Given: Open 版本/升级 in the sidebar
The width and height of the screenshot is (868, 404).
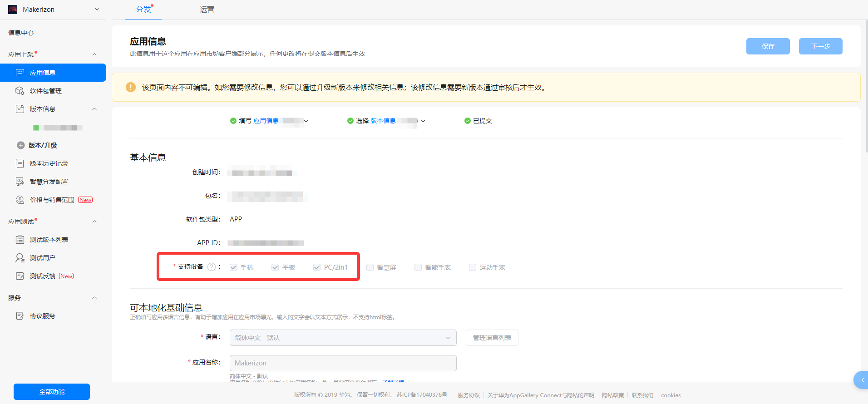Looking at the screenshot, I should pyautogui.click(x=43, y=145).
